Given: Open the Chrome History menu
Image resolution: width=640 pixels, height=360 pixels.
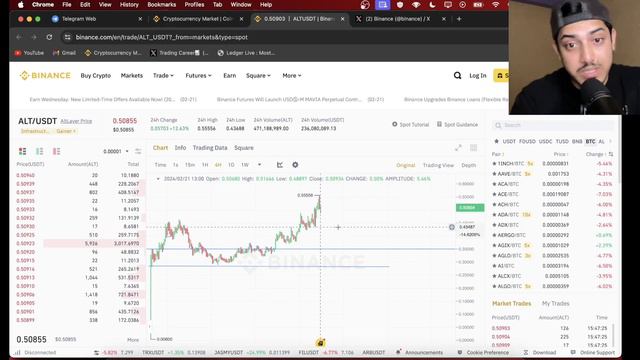Looking at the screenshot, I should pos(129,5).
